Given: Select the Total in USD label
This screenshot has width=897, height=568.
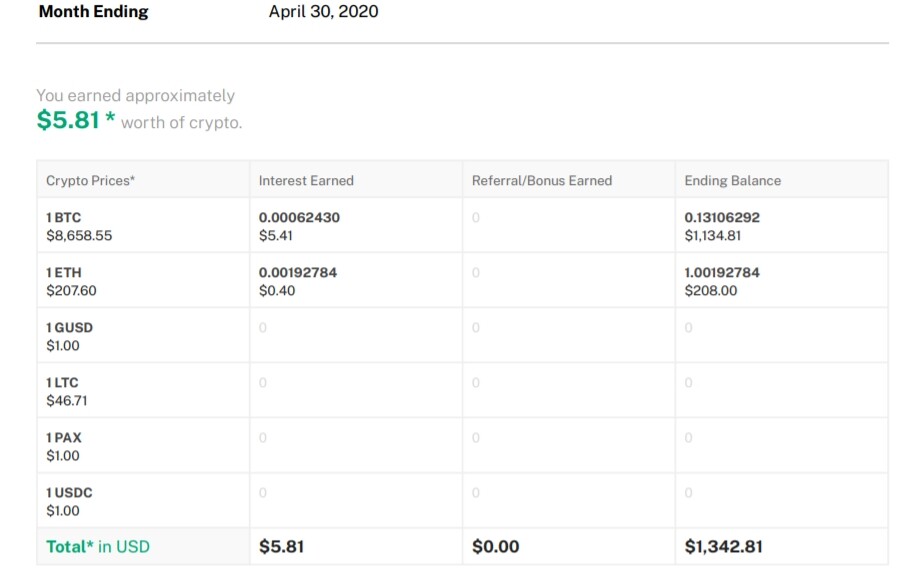Looking at the screenshot, I should (x=98, y=547).
